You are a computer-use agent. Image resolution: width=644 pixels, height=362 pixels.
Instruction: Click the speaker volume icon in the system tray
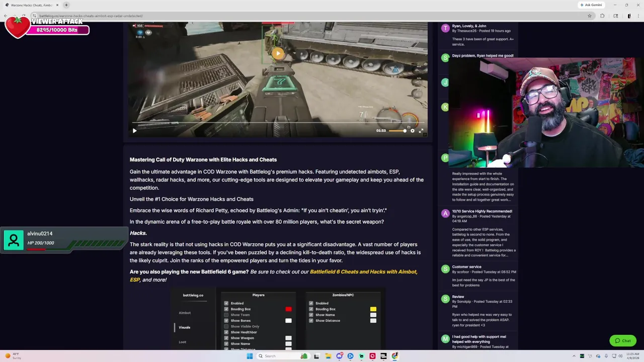click(620, 356)
